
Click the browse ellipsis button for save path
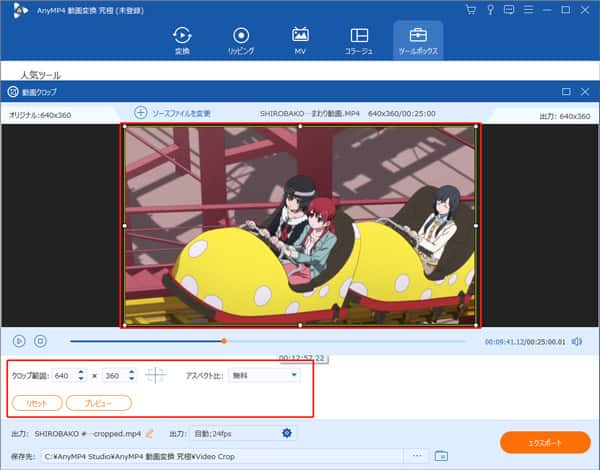pyautogui.click(x=417, y=456)
